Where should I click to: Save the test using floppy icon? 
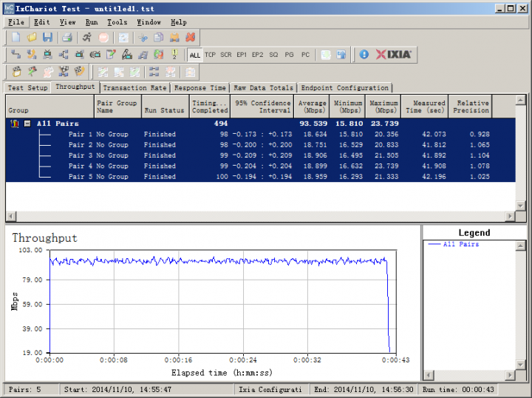click(x=47, y=37)
